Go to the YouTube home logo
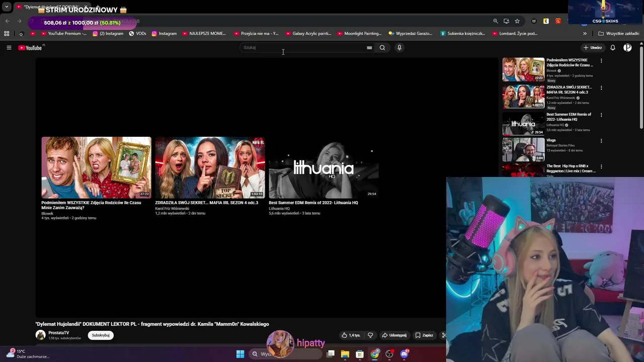The image size is (644, 362). (30, 48)
